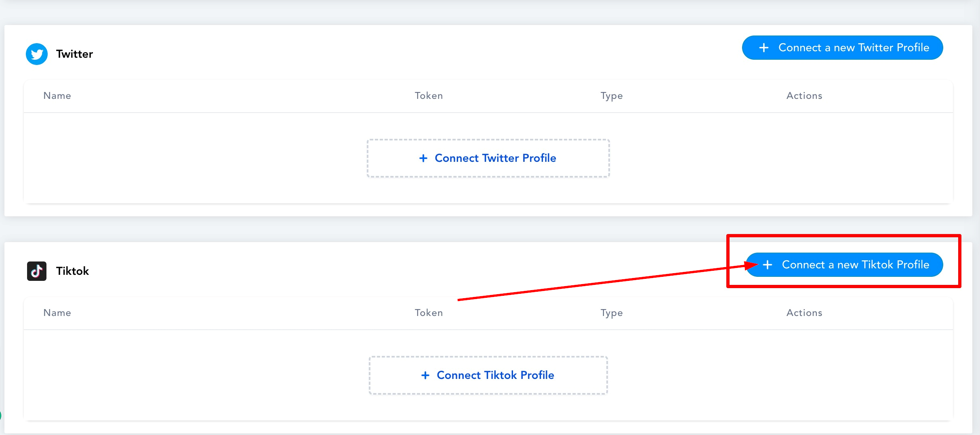980x435 pixels.
Task: Click the Type column header in Twitter table
Action: click(x=611, y=96)
